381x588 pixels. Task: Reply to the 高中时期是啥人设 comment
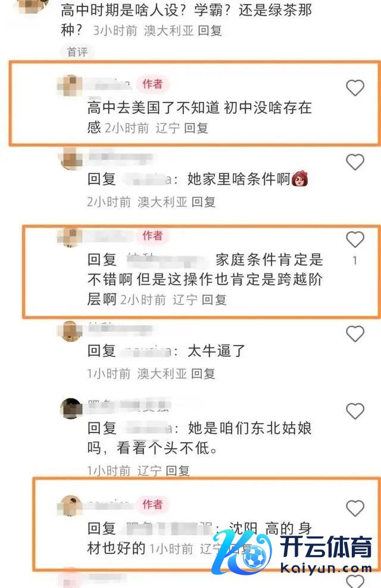point(210,31)
